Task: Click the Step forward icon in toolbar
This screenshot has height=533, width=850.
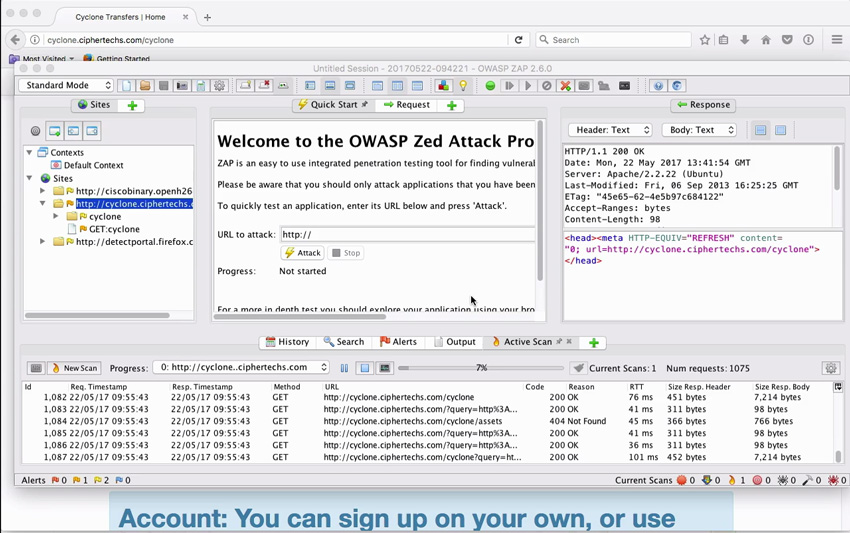Action: (509, 86)
